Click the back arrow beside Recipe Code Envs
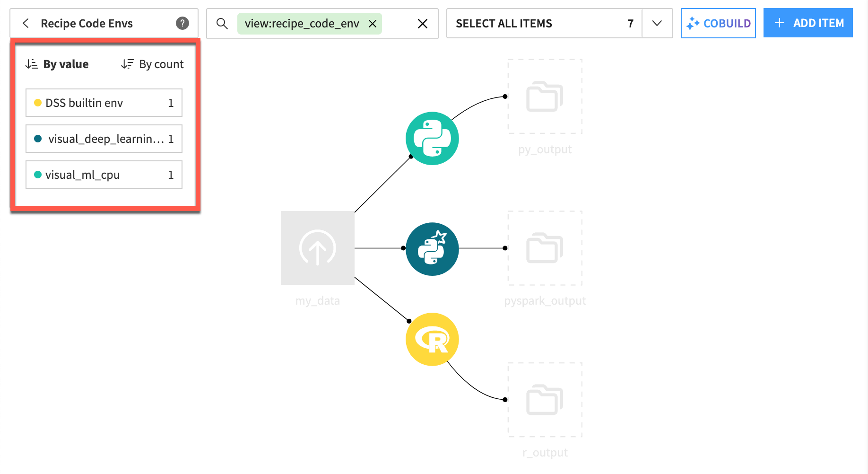868x474 pixels. click(x=26, y=23)
